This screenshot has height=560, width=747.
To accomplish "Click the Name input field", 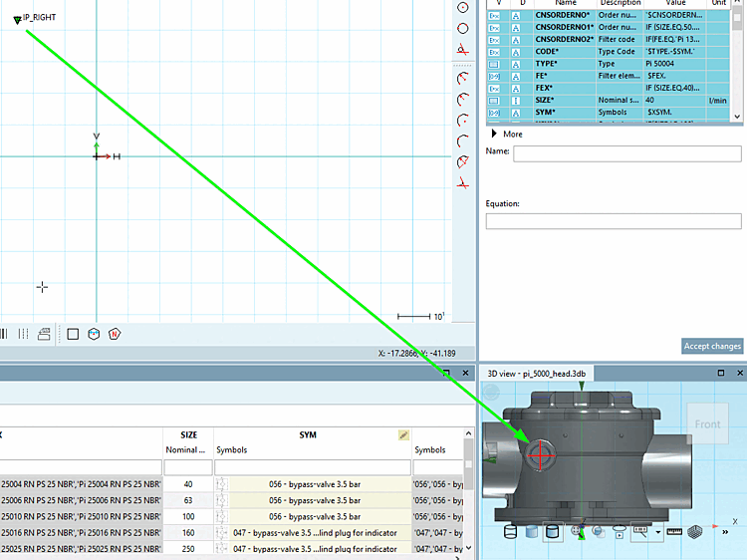I will click(x=626, y=153).
